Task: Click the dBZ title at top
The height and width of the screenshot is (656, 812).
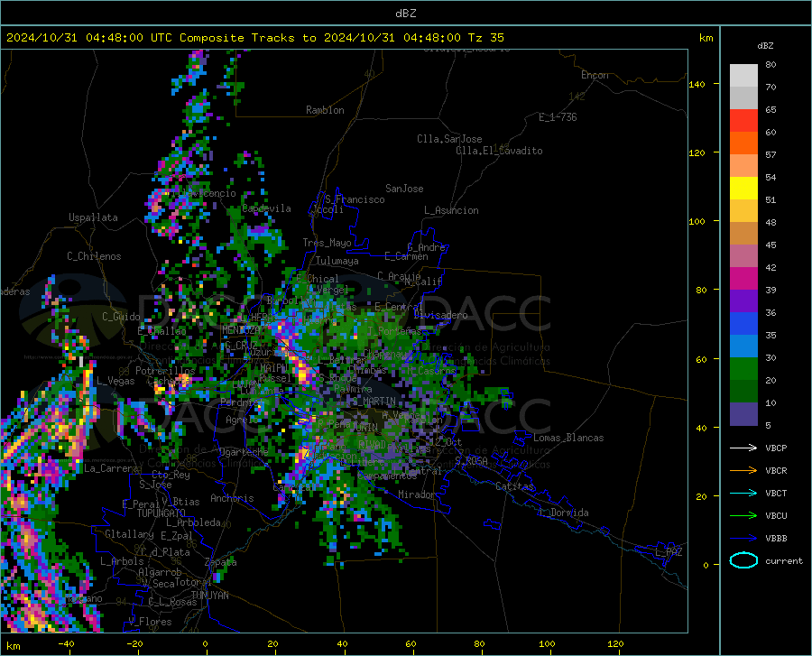Action: point(405,14)
